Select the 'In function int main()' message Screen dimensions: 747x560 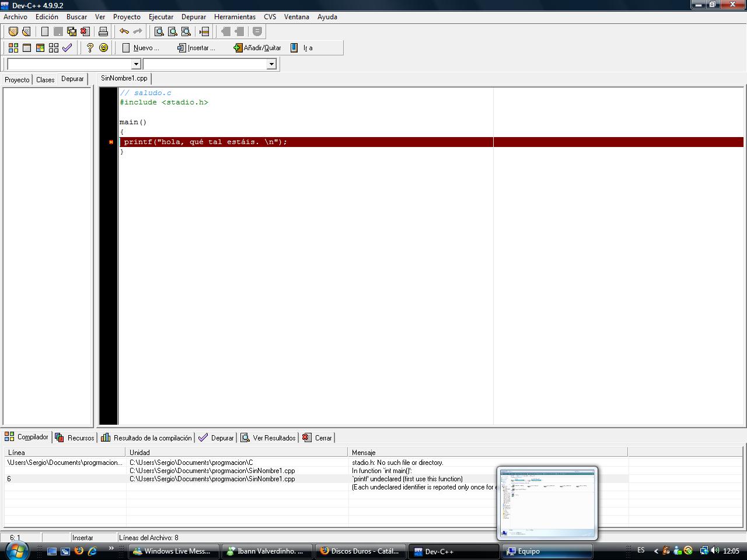382,471
